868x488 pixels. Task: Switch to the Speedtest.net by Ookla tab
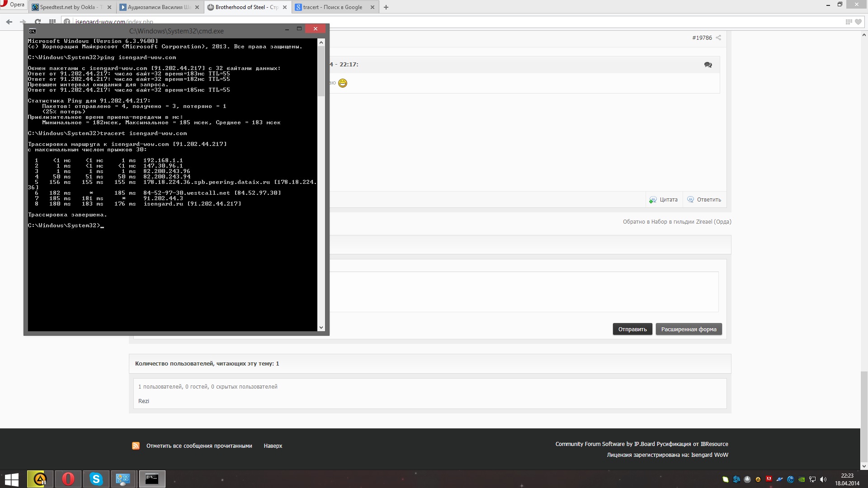(71, 7)
